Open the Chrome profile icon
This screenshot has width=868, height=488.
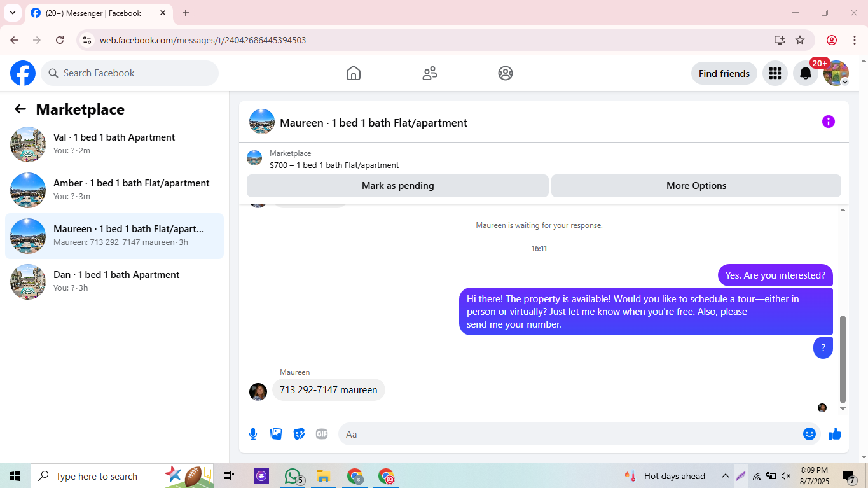832,40
